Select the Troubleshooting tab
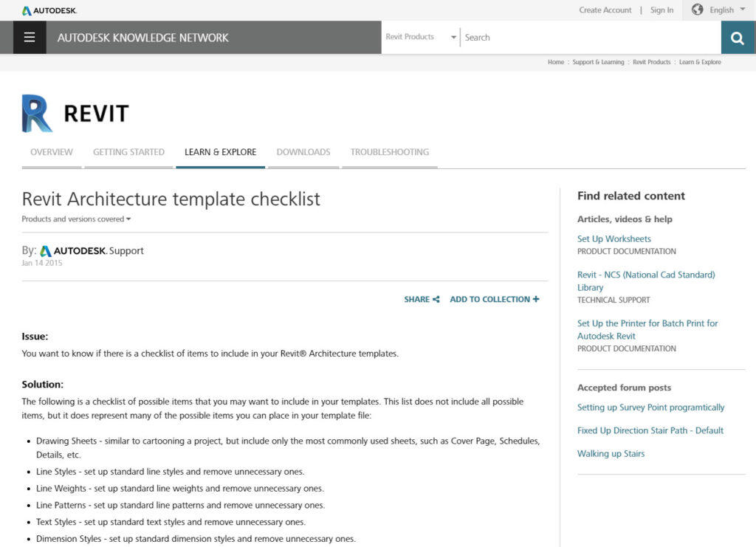This screenshot has width=756, height=547. [390, 152]
